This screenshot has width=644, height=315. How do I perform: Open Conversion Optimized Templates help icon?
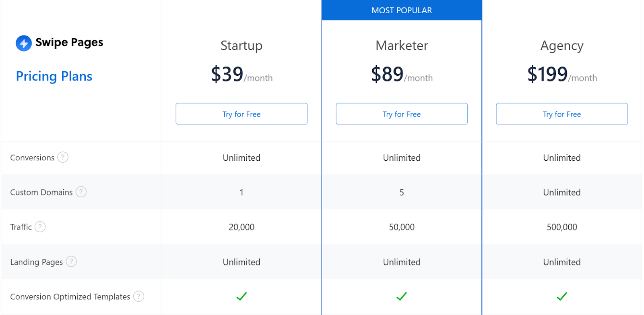click(x=138, y=296)
